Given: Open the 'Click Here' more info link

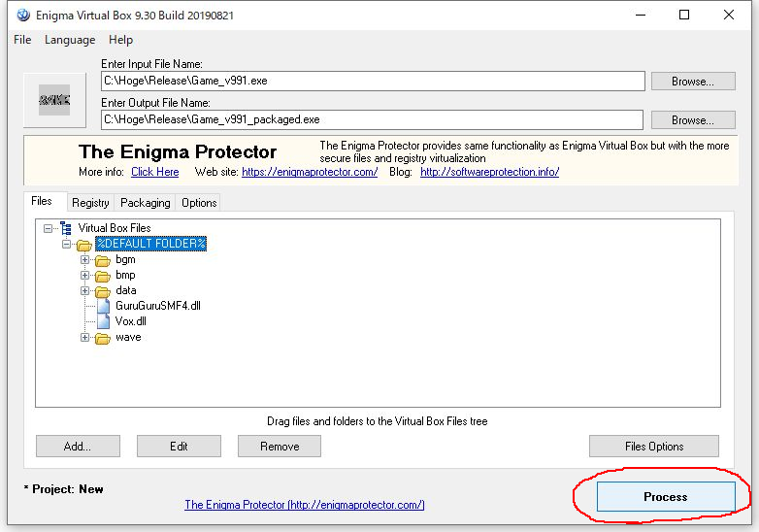Looking at the screenshot, I should (155, 172).
